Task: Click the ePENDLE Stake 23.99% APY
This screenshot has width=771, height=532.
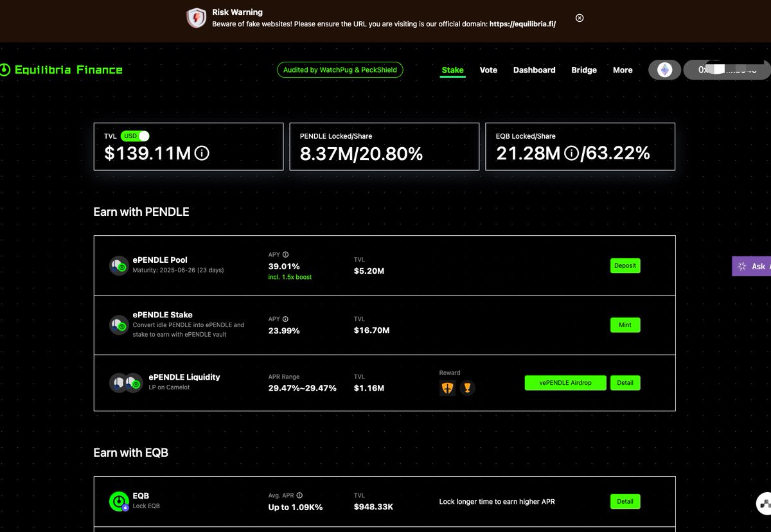Action: [x=284, y=330]
